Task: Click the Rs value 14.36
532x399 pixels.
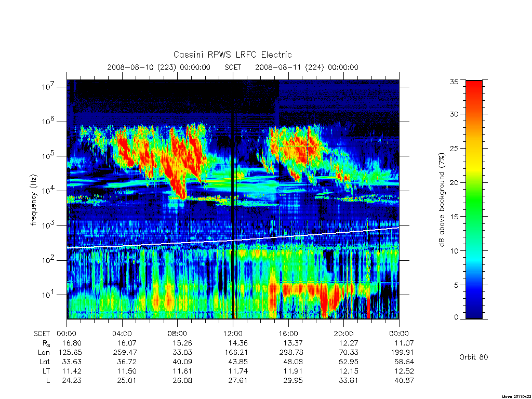Action: pyautogui.click(x=237, y=343)
